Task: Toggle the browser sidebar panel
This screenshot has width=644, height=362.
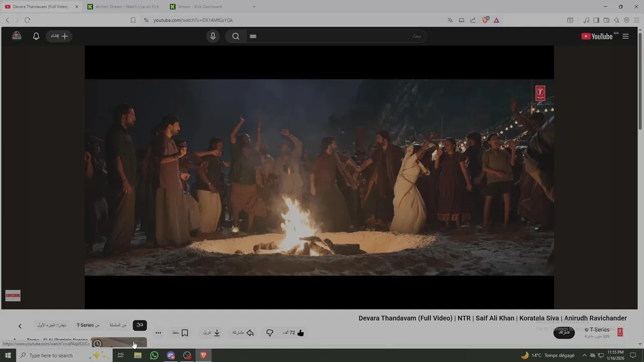Action: tap(596, 20)
